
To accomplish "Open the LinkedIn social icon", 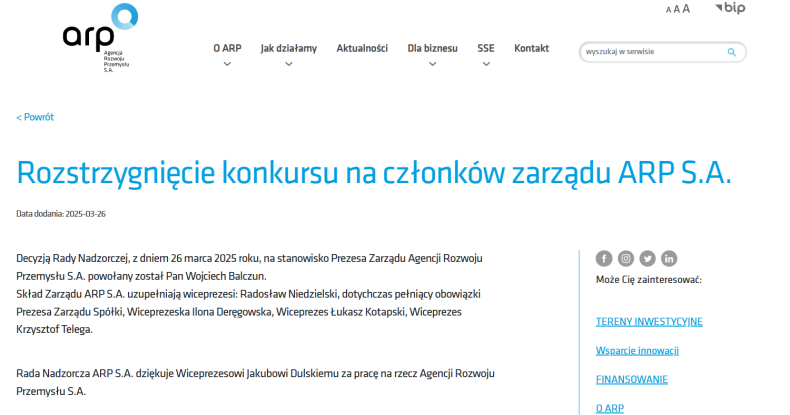I will (669, 259).
